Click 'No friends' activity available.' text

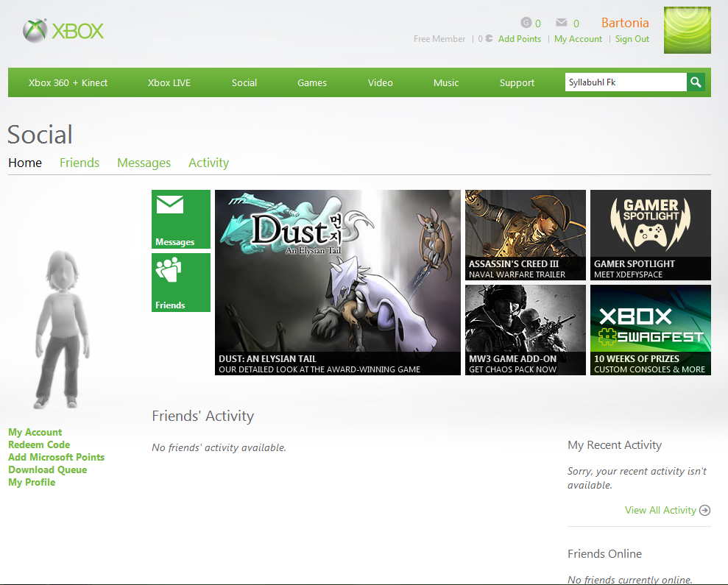(x=219, y=447)
